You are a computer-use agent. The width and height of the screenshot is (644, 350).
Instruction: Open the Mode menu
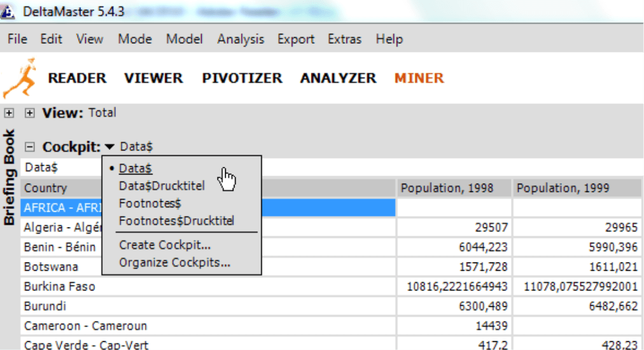coord(135,39)
